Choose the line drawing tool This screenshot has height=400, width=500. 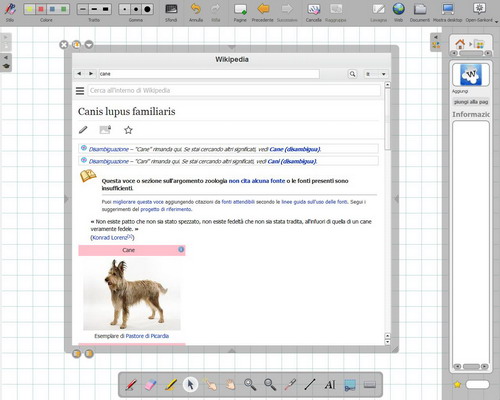[x=310, y=384]
